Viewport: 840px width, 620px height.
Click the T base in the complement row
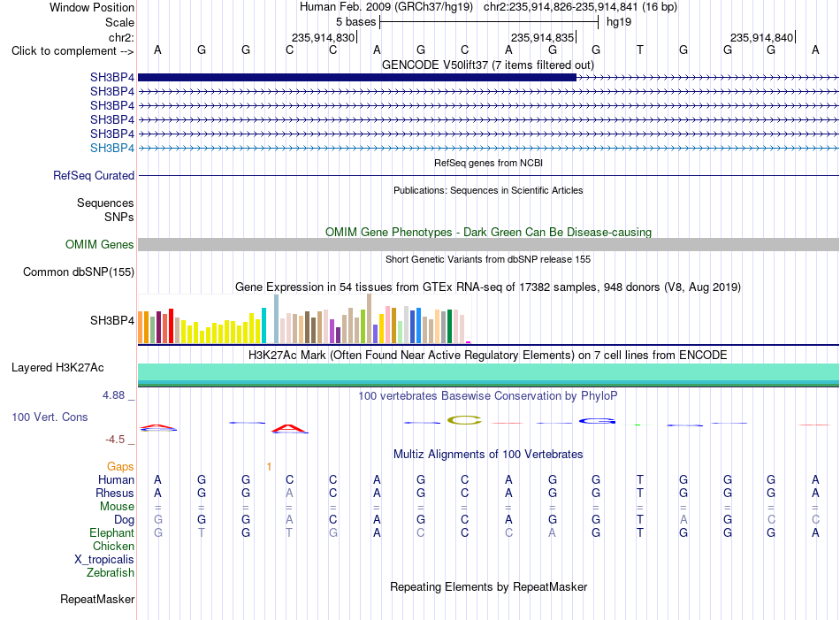(639, 50)
